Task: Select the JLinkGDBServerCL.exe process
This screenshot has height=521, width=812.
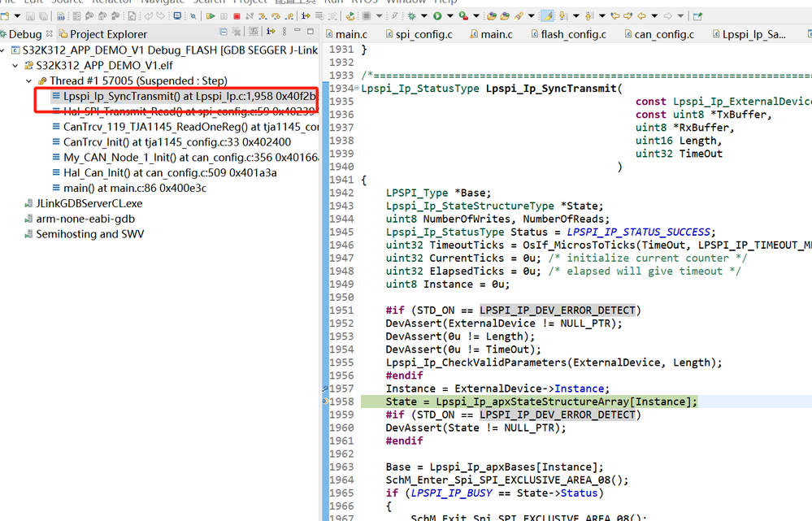Action: point(84,203)
